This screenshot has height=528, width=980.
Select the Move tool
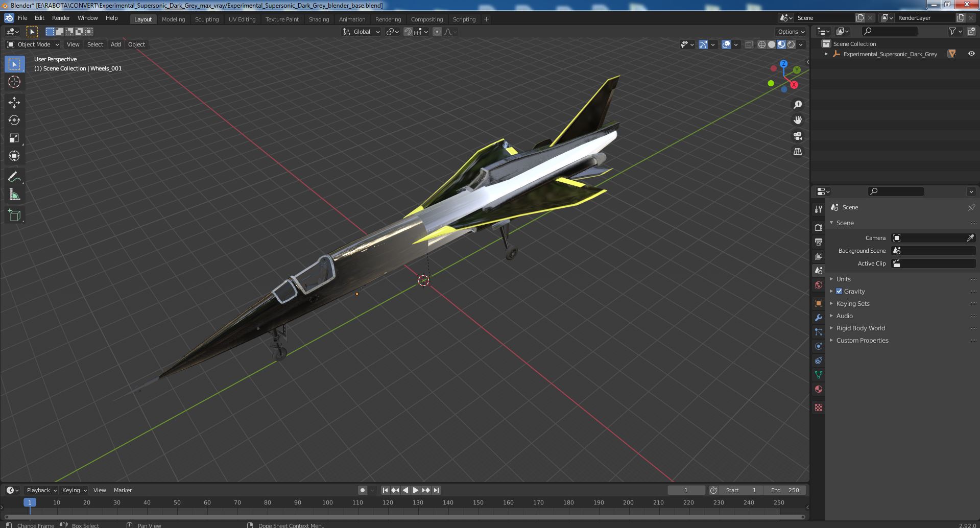coord(14,103)
